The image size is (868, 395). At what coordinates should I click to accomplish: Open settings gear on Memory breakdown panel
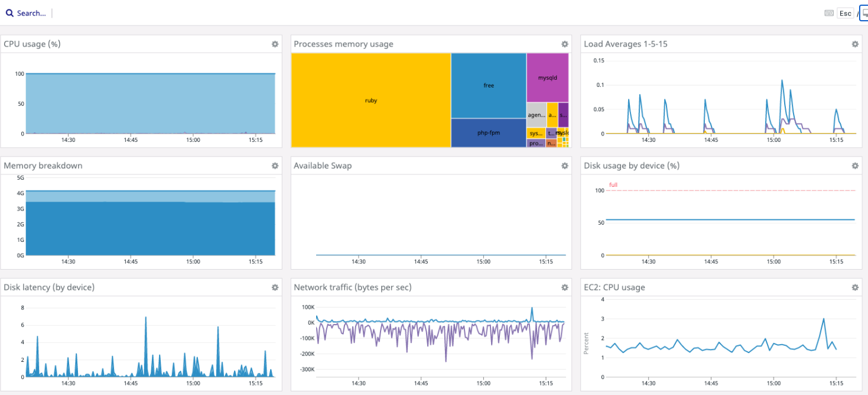pos(275,166)
